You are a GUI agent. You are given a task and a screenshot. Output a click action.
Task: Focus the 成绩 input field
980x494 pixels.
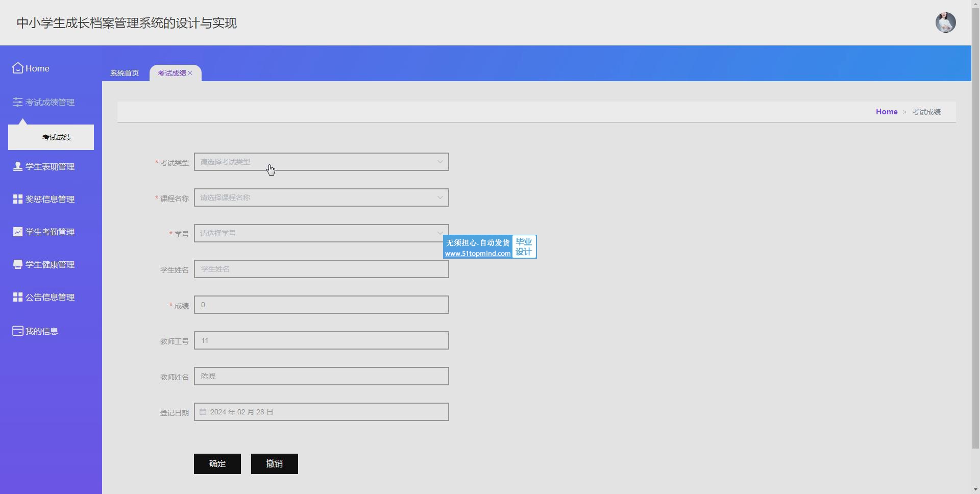pyautogui.click(x=321, y=305)
